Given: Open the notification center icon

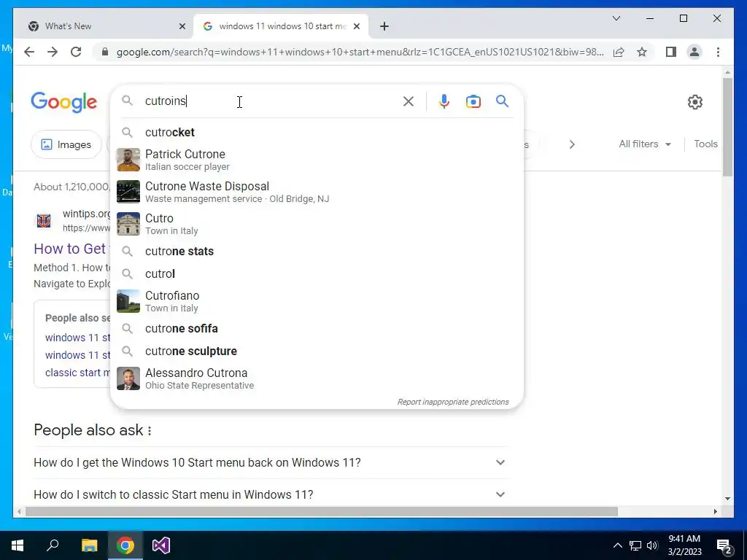Looking at the screenshot, I should coord(724,546).
